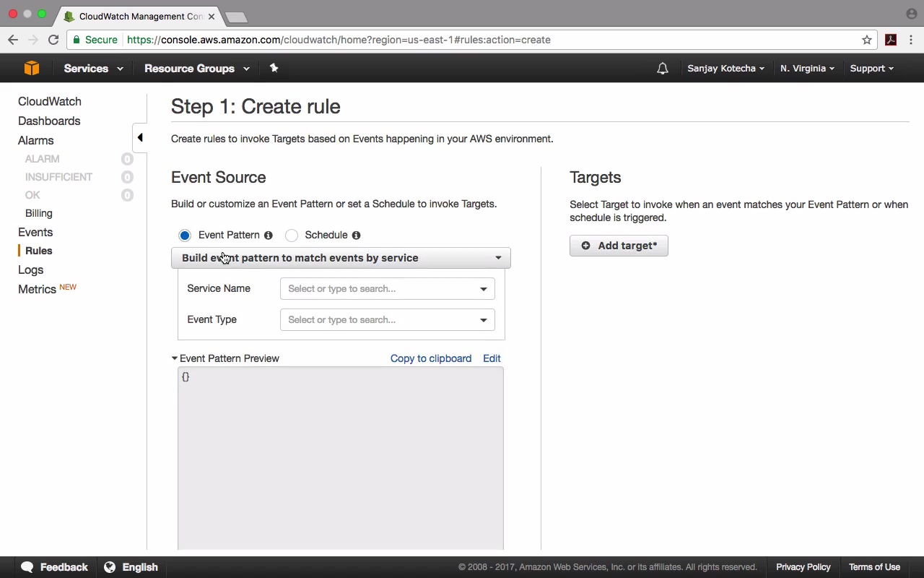Open Dashboards in the sidebar

click(x=49, y=121)
